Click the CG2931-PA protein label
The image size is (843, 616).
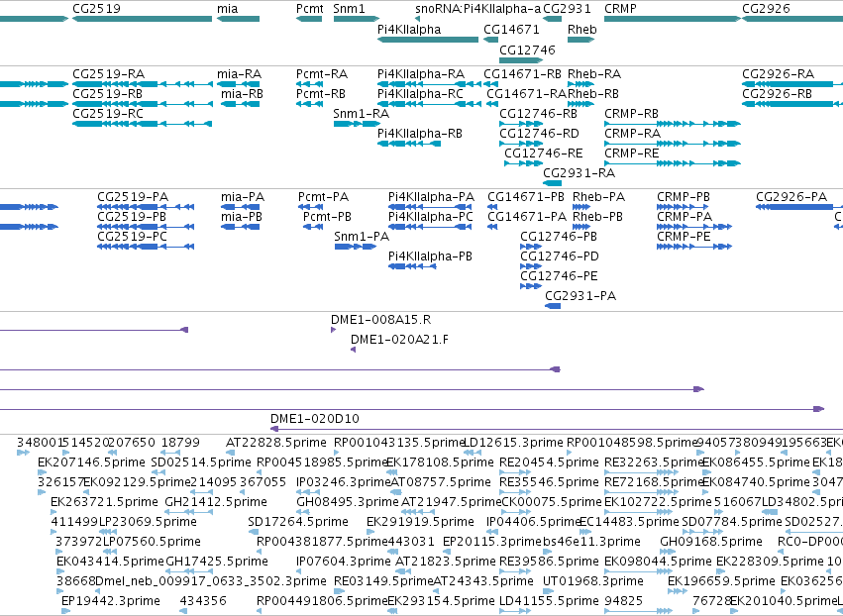click(x=580, y=296)
